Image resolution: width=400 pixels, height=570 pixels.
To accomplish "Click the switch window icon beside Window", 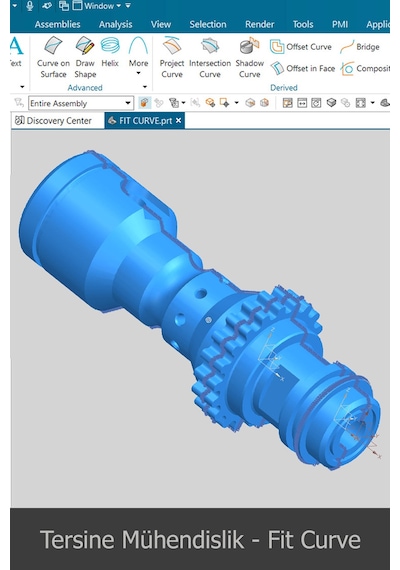I will (x=64, y=6).
